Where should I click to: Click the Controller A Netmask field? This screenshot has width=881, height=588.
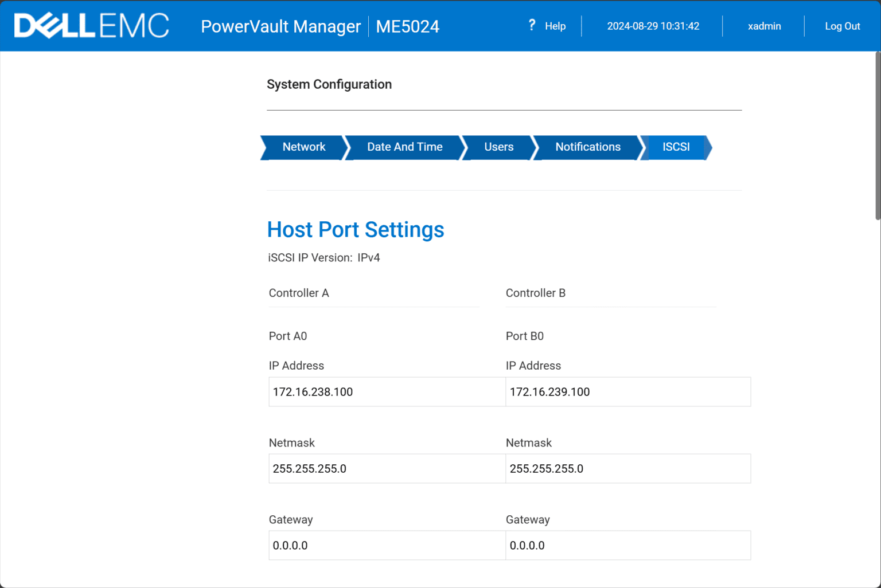pos(387,468)
